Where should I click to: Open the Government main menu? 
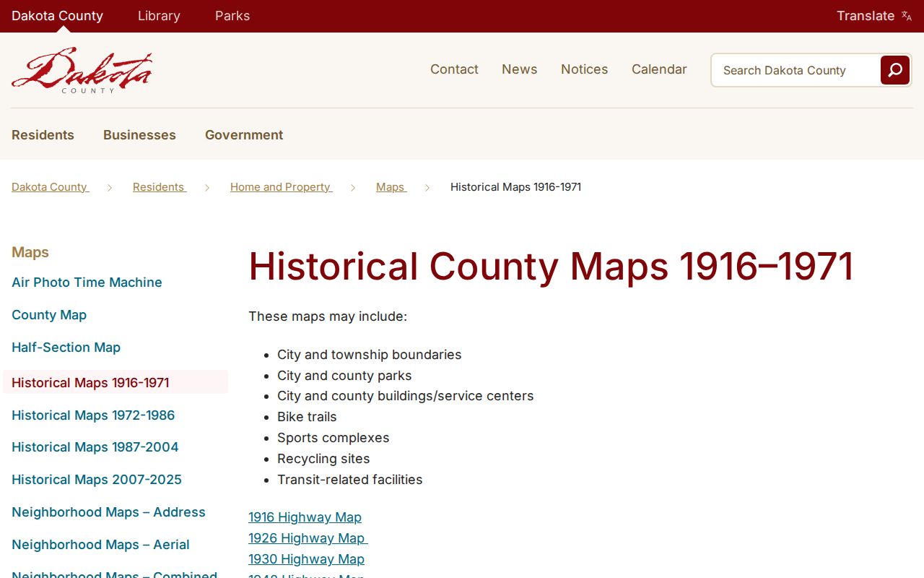[244, 135]
